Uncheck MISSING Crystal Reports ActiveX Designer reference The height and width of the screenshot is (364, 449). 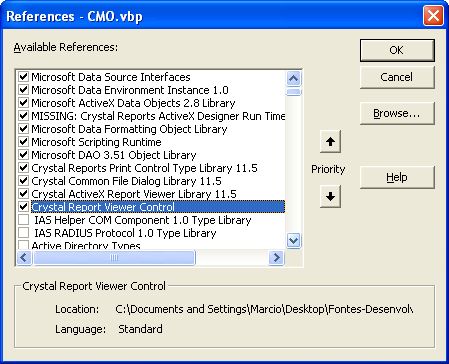[23, 116]
